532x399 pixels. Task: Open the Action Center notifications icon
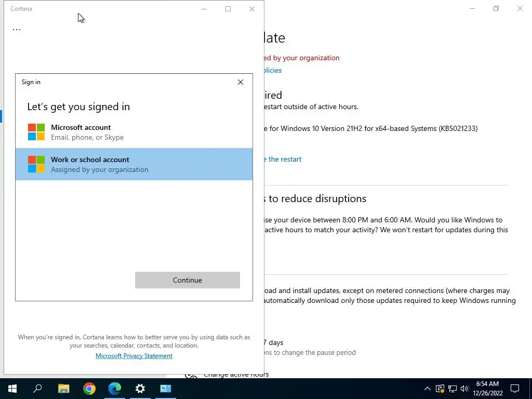515,389
